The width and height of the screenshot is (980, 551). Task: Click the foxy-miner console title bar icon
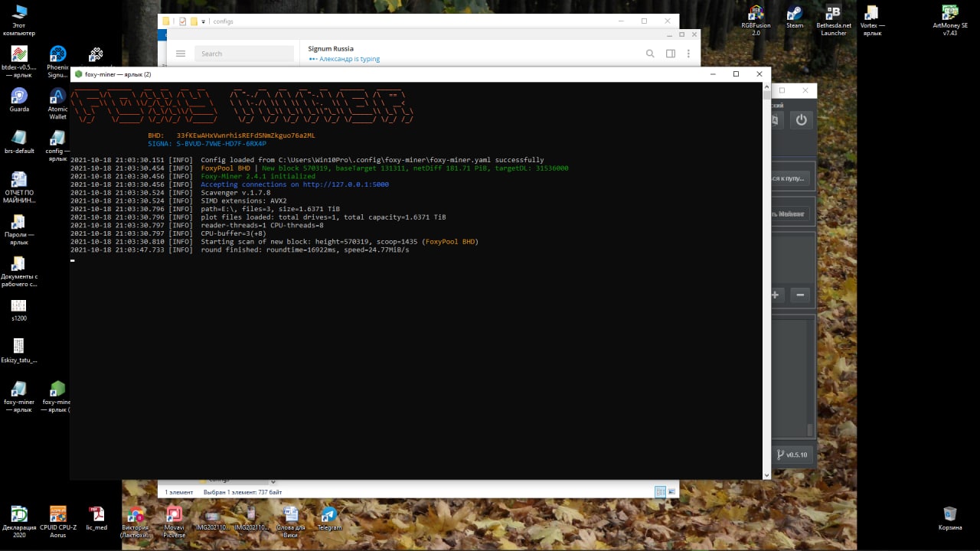78,74
